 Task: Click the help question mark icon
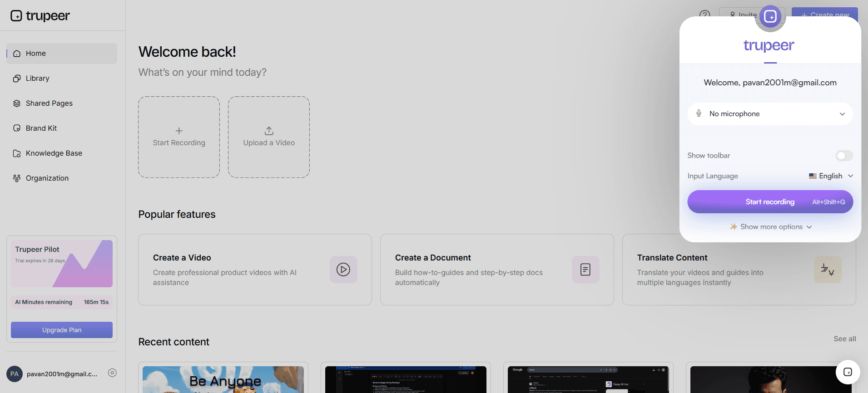click(704, 15)
